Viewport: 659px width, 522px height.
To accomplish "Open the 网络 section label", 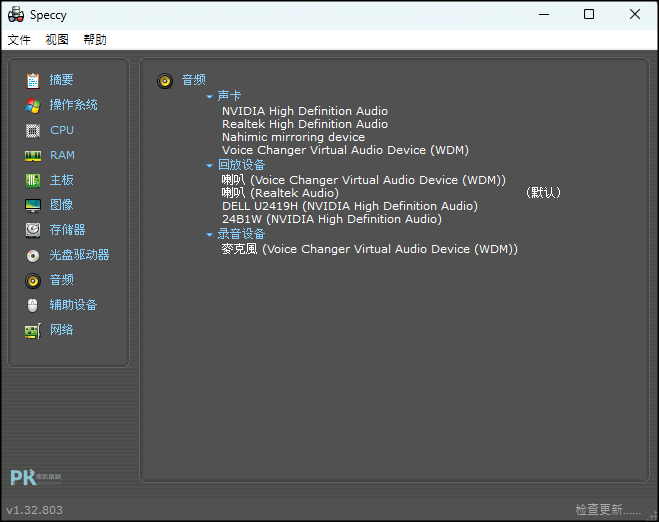I will 61,330.
